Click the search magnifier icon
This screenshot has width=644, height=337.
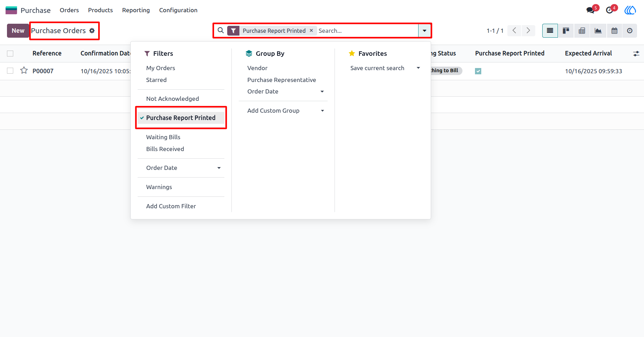(221, 30)
